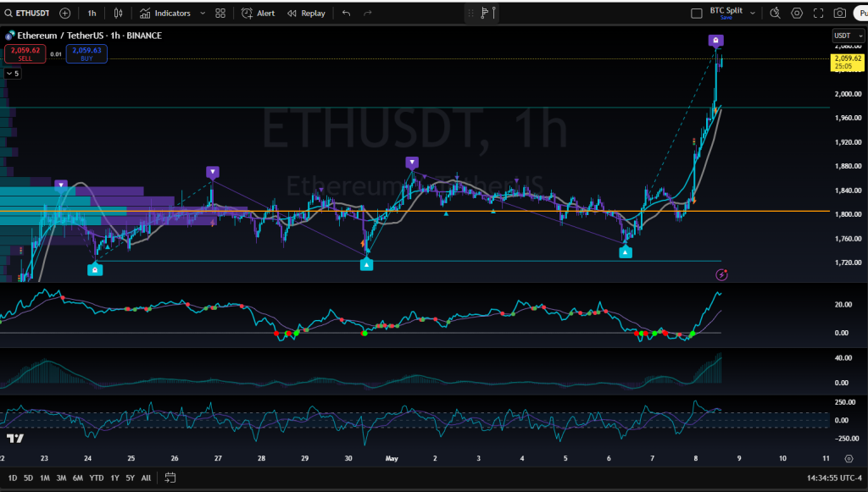Select the flag marker drawing tool
868x492 pixels.
coord(484,13)
